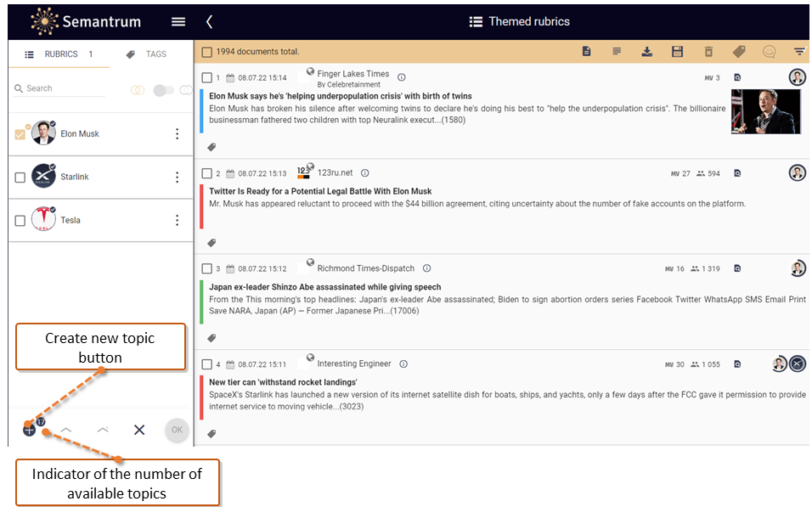The width and height of the screenshot is (812, 507).
Task: Click the info icon beside Interesting Engineer
Action: click(x=403, y=364)
